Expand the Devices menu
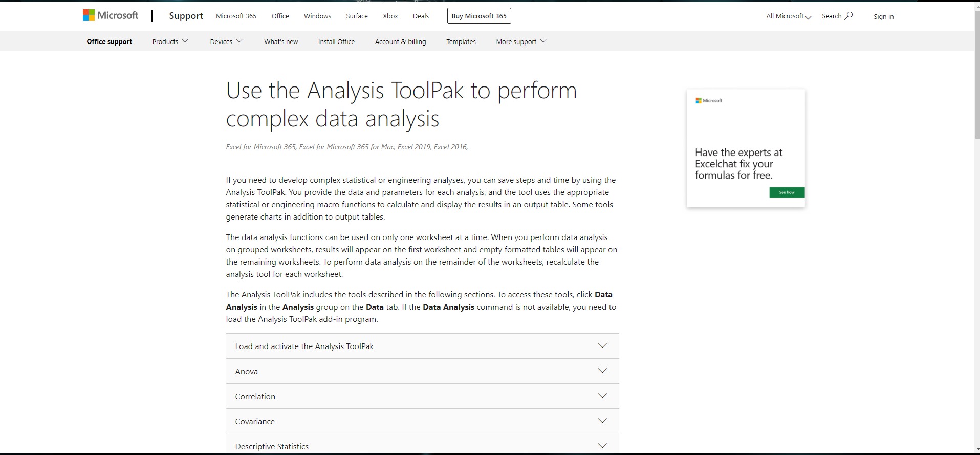 tap(226, 41)
